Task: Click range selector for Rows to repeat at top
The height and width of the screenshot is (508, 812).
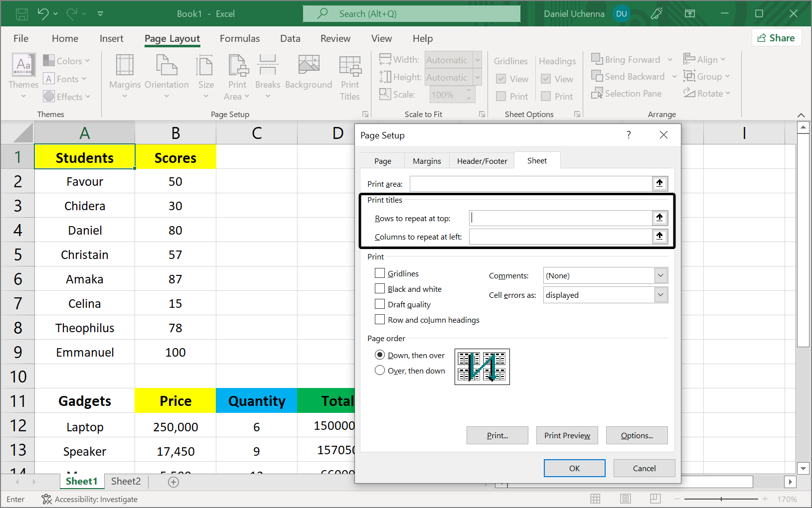Action: [659, 218]
